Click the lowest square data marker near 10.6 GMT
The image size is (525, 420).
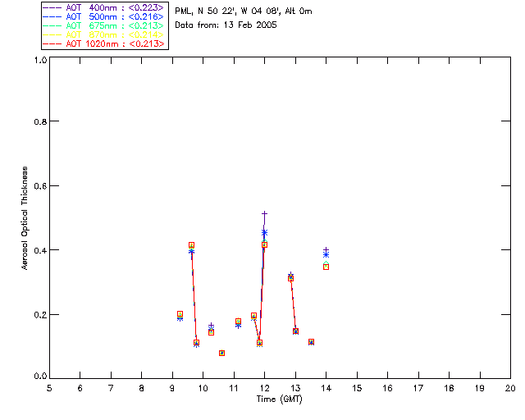(221, 353)
